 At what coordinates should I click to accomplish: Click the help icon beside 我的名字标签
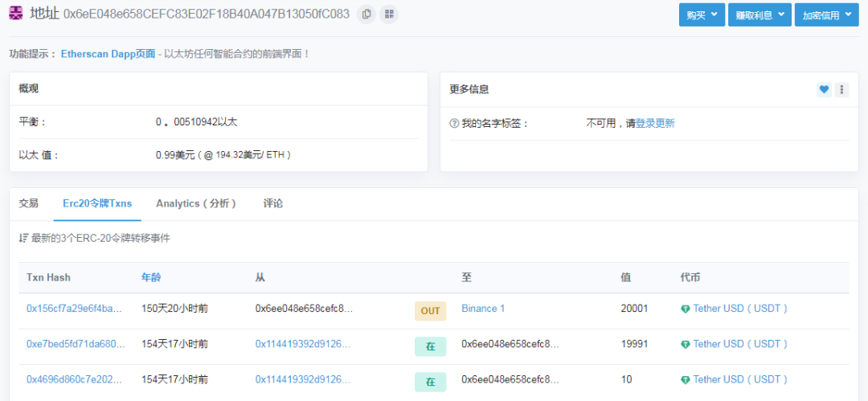pos(453,124)
